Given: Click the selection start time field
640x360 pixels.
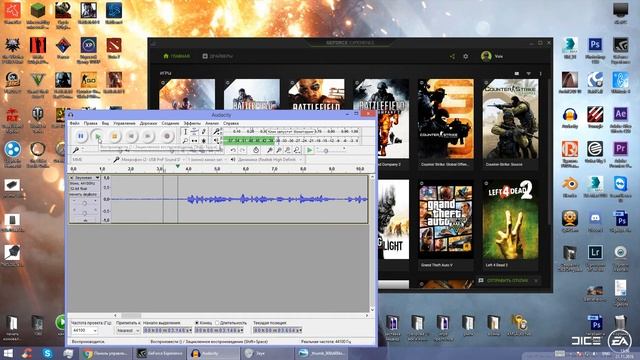Looking at the screenshot, I should [167, 330].
